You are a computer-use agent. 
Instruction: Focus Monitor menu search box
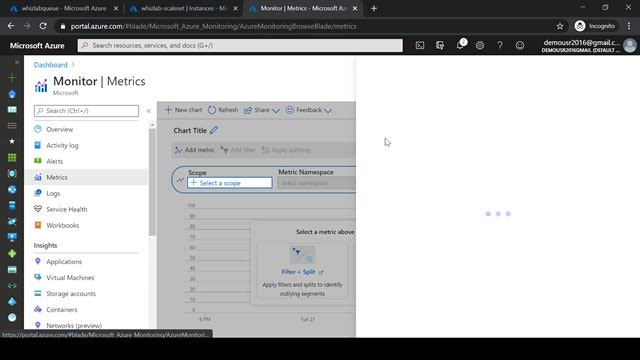[x=87, y=111]
